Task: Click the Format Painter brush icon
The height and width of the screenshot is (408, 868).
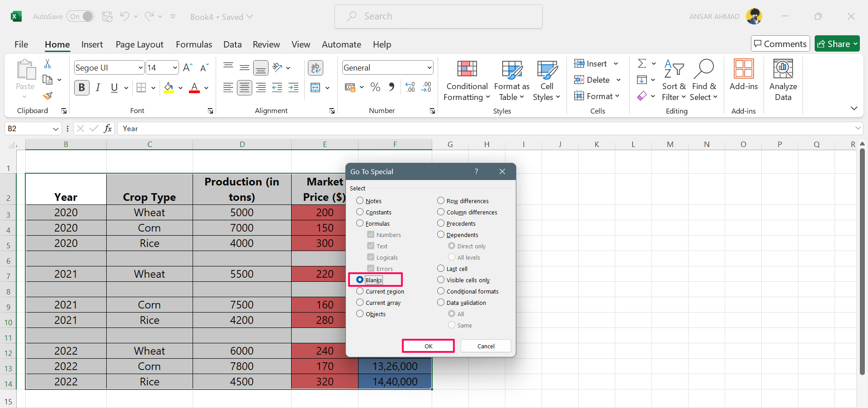Action: [x=47, y=96]
